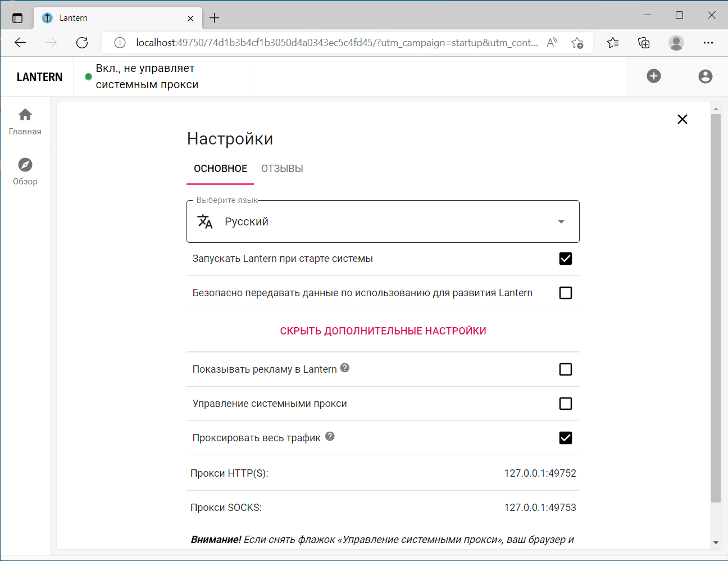Open a new browser tab

pyautogui.click(x=215, y=18)
